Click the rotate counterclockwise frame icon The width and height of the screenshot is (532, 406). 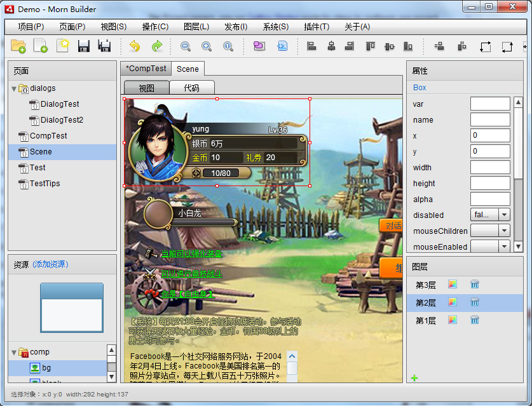point(507,46)
